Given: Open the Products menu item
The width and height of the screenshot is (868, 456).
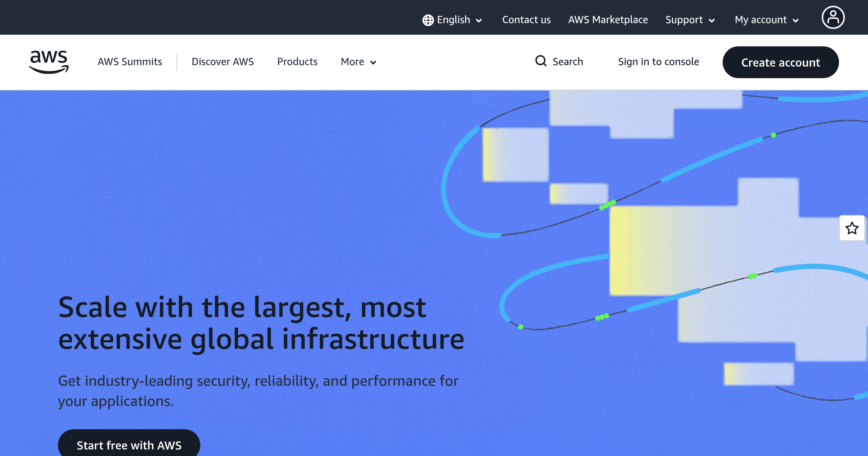Looking at the screenshot, I should pyautogui.click(x=297, y=62).
